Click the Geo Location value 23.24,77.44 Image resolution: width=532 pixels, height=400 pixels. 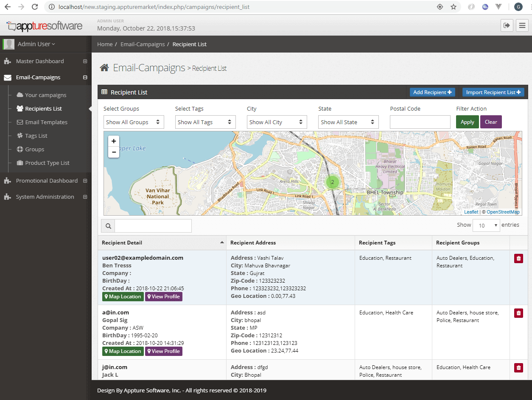pos(285,350)
